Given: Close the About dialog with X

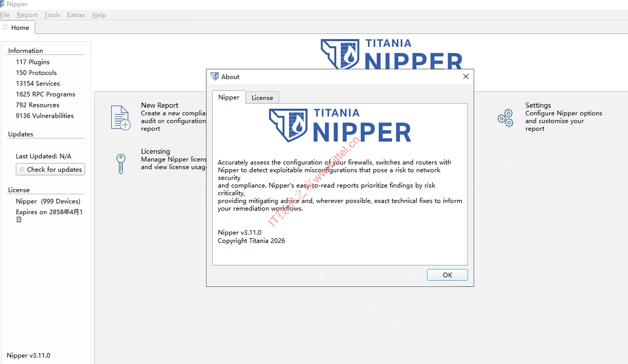Looking at the screenshot, I should [466, 77].
